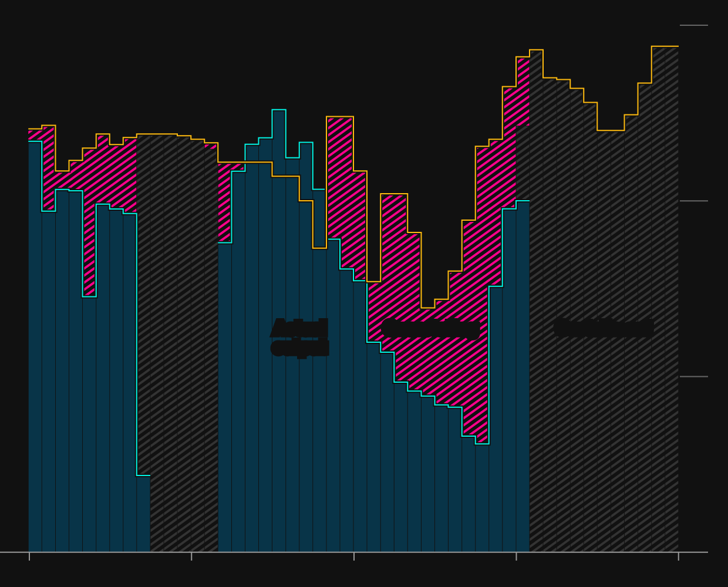This screenshot has height=587, width=728.
Task: Click the highest orange step at the far right
Action: (x=665, y=46)
